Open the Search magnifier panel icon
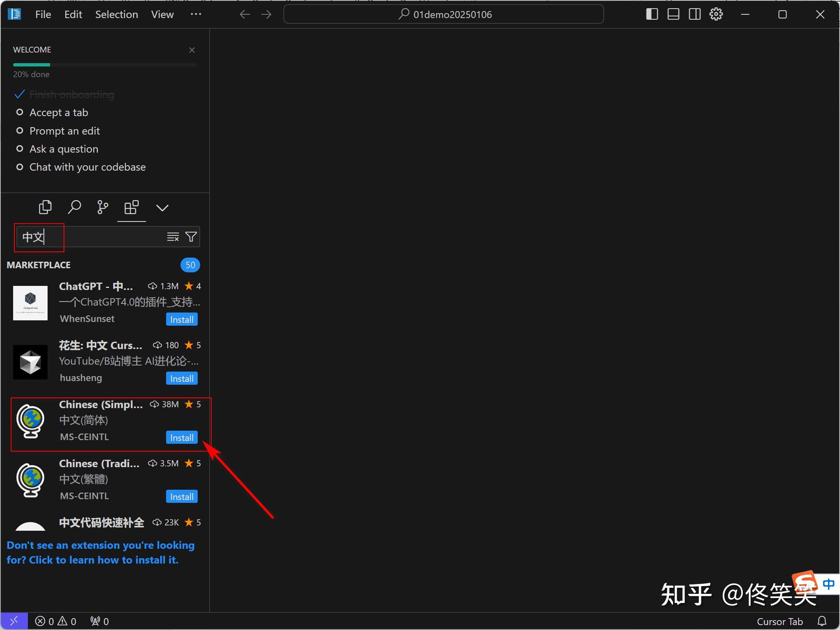 coord(74,207)
